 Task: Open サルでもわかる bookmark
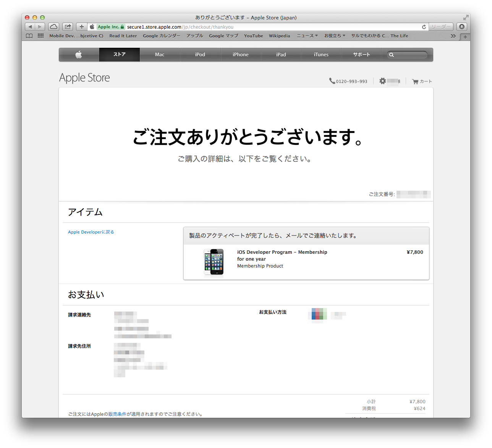[x=380, y=36]
